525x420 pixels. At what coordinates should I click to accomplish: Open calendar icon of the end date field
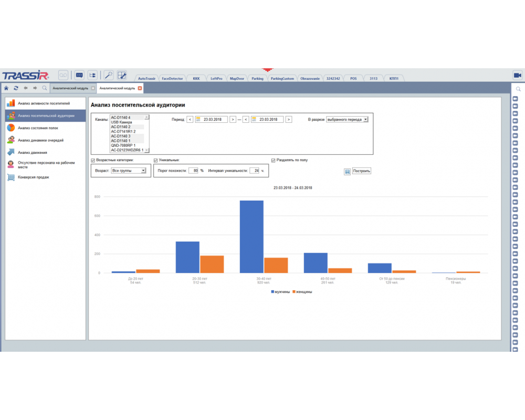click(254, 120)
